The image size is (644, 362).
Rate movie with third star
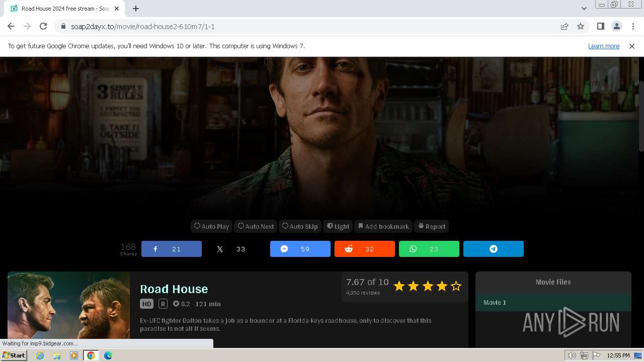coord(428,286)
